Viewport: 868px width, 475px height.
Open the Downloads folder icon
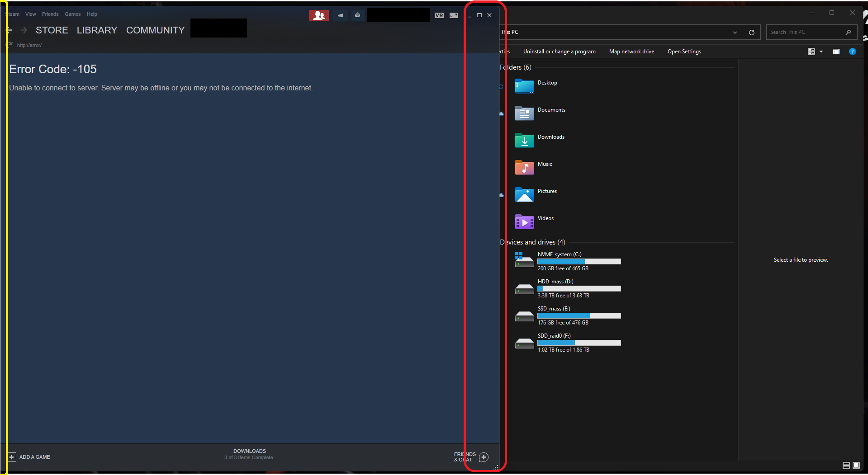point(524,140)
